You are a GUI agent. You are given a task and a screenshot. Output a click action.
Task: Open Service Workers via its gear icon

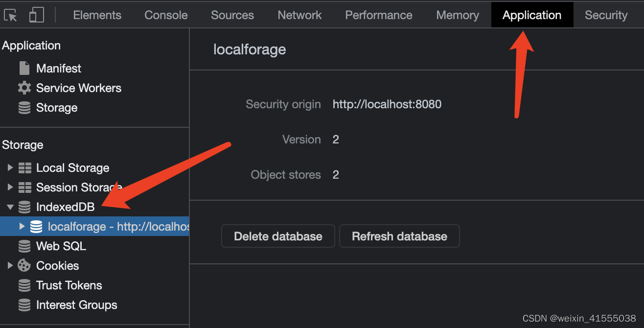coord(24,88)
